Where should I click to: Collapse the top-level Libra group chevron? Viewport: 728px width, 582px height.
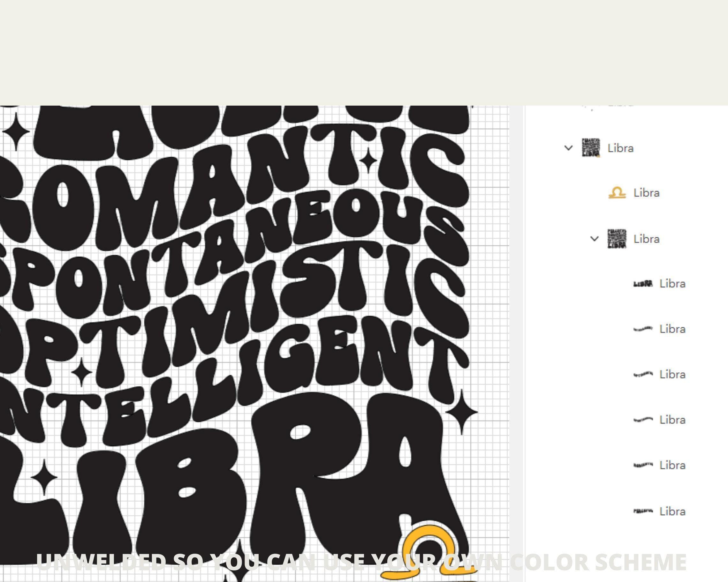pyautogui.click(x=569, y=148)
